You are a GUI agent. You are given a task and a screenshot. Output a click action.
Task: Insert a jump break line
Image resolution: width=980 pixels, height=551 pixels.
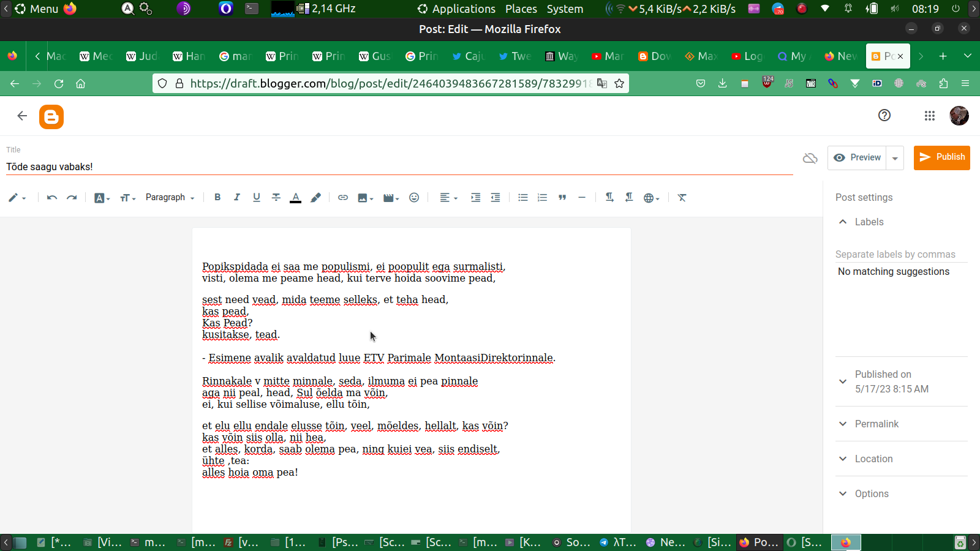pyautogui.click(x=582, y=198)
